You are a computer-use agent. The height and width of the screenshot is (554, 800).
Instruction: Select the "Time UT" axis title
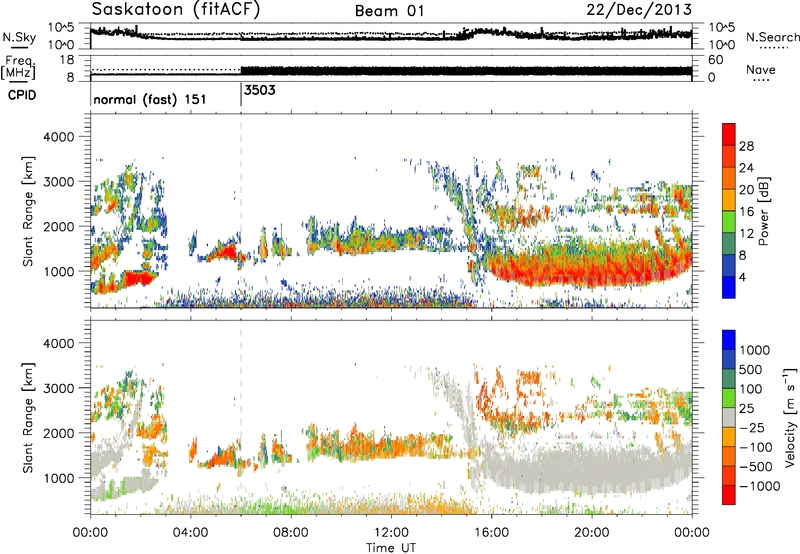[391, 548]
